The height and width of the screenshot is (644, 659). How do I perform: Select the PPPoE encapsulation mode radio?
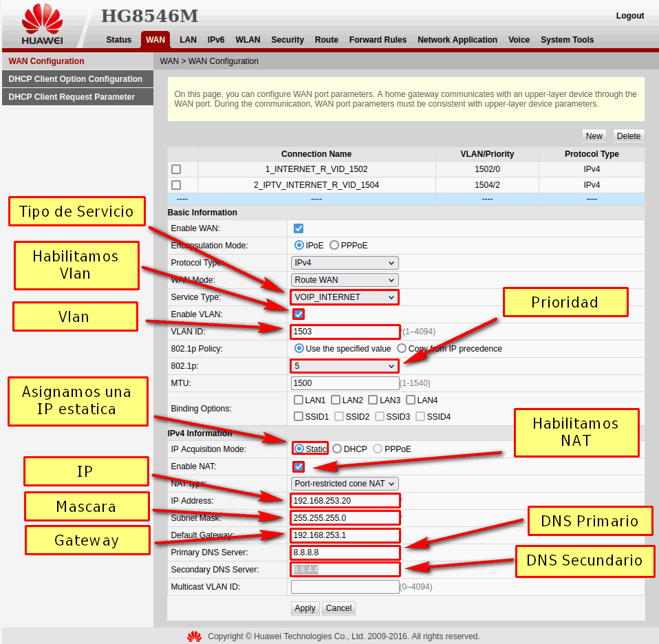pyautogui.click(x=334, y=246)
